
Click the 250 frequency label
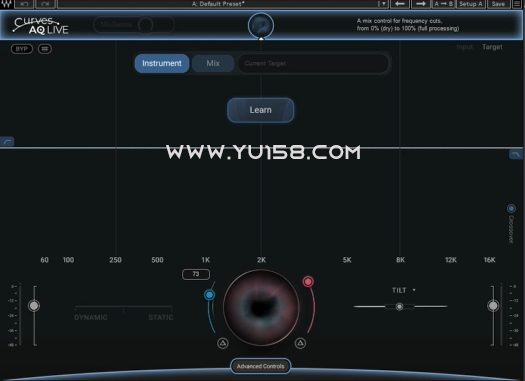pos(116,260)
